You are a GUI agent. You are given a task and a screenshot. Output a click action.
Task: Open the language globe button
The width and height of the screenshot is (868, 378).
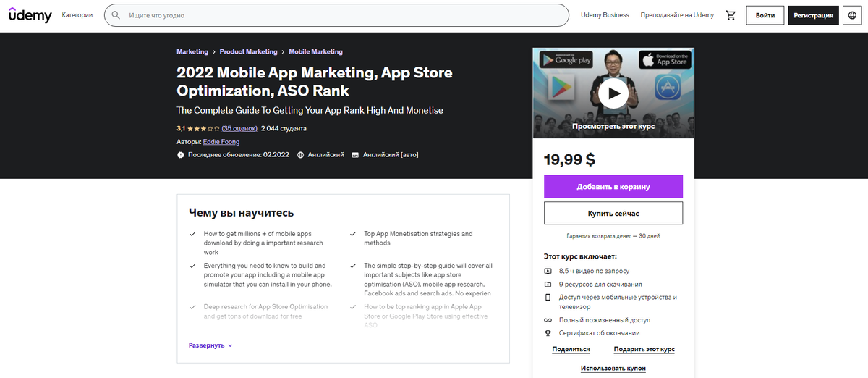coord(852,15)
